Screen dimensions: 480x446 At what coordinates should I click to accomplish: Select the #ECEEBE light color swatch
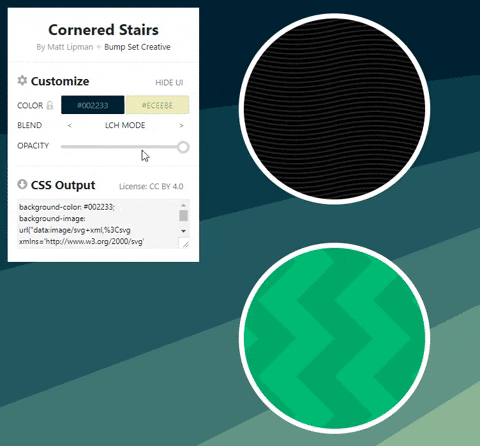pos(157,105)
